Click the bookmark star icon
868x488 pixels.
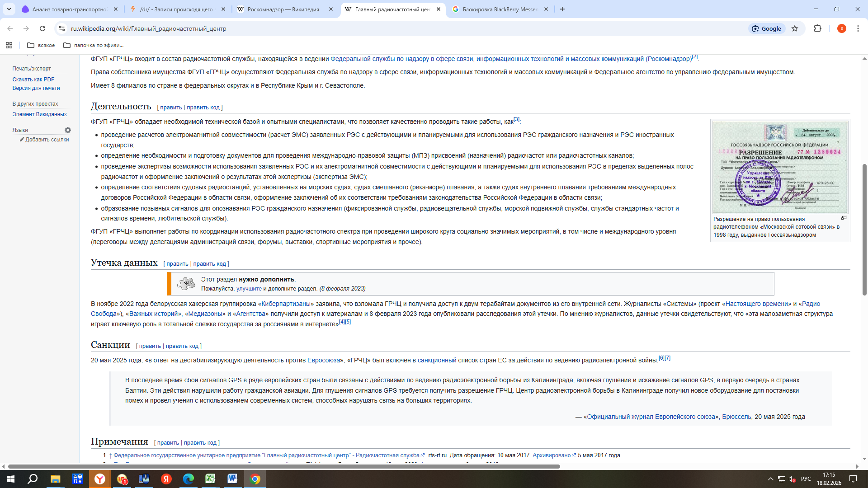coord(795,28)
